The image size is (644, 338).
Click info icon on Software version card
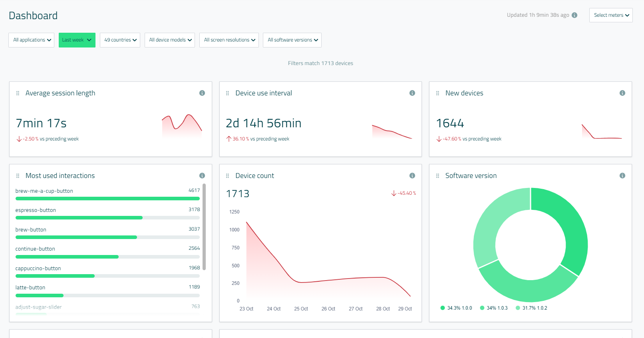[622, 176]
